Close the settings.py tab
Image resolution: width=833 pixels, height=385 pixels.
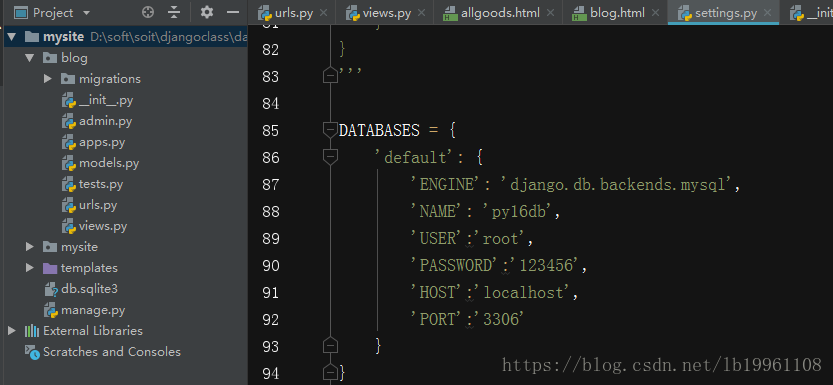[768, 13]
